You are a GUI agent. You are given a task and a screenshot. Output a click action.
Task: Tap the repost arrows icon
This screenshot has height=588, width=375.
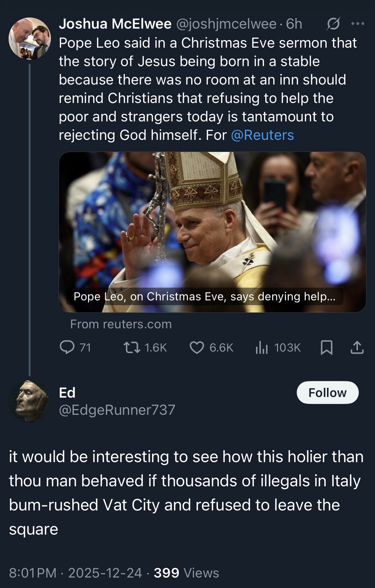tap(132, 347)
